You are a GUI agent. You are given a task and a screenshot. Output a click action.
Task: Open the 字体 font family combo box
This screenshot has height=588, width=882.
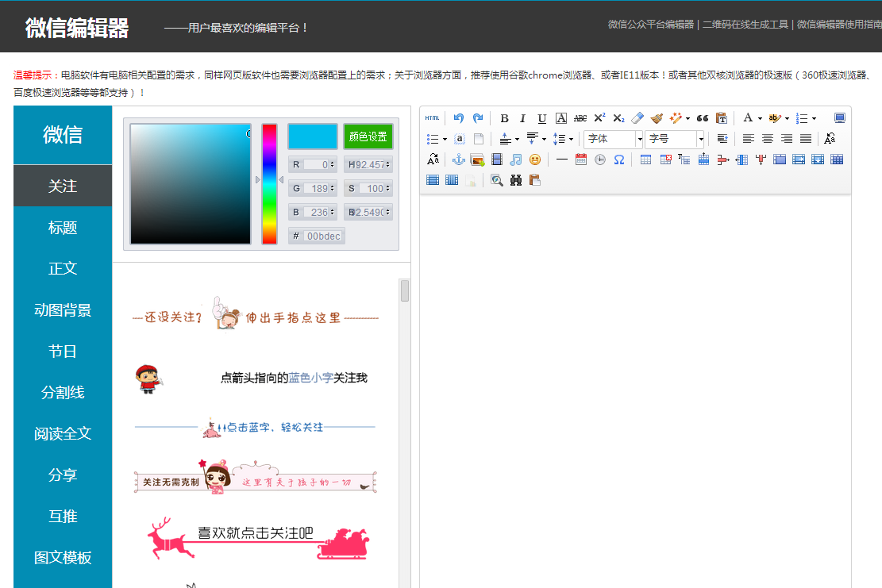pos(614,139)
